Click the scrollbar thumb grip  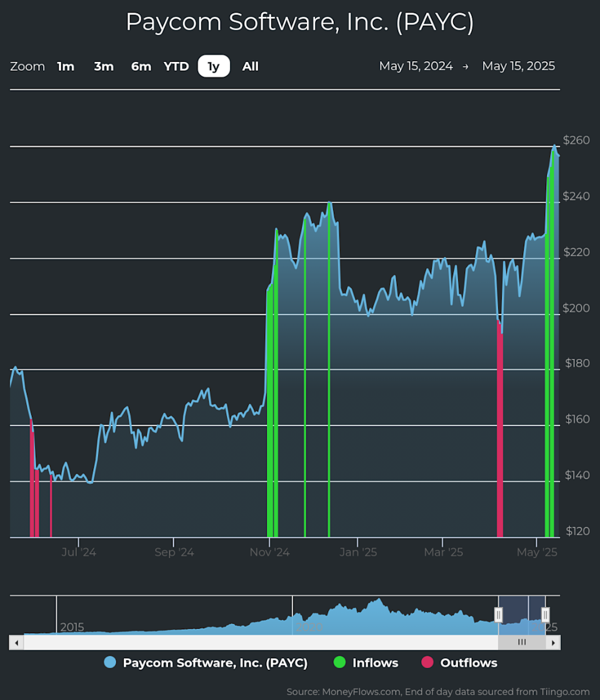tap(522, 642)
